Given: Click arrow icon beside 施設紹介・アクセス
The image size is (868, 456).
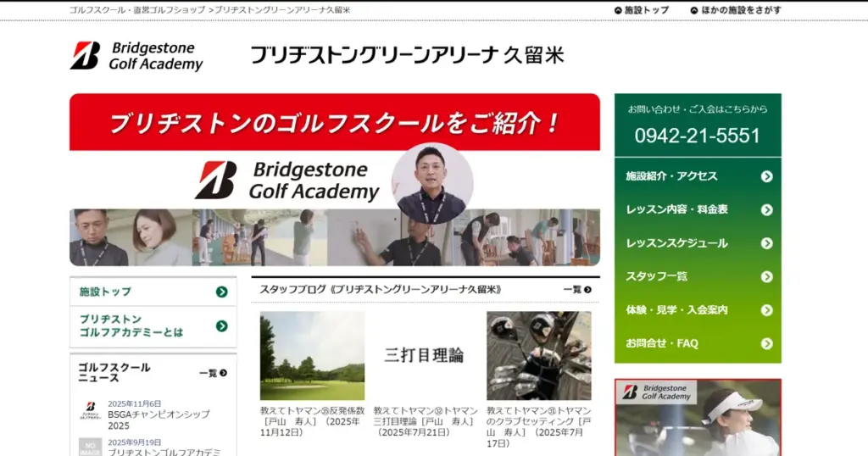Looking at the screenshot, I should click(766, 176).
